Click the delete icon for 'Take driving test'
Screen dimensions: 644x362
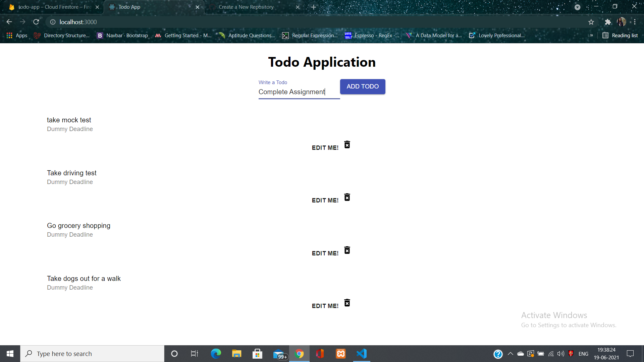coord(347,197)
